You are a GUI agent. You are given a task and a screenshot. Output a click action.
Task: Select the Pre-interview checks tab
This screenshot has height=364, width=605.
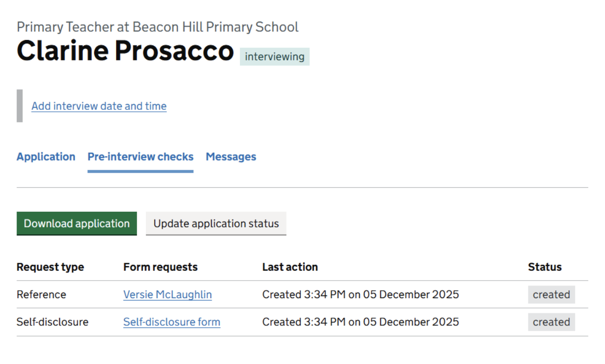(141, 157)
